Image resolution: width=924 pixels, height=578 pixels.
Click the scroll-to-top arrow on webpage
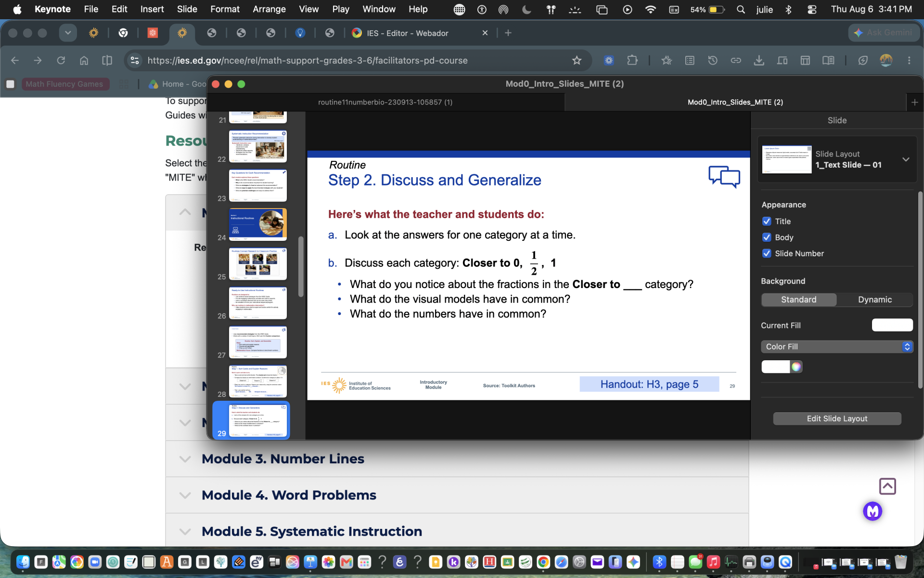[887, 486]
